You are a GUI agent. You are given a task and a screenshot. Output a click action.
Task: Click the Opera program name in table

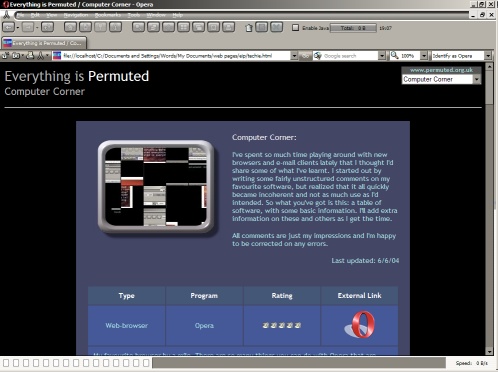click(204, 325)
